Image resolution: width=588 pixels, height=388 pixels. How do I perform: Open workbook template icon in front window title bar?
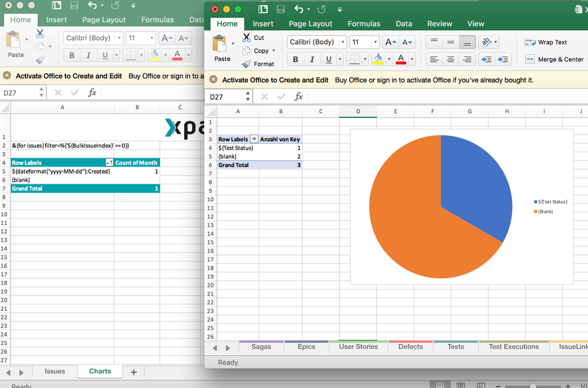coord(263,9)
